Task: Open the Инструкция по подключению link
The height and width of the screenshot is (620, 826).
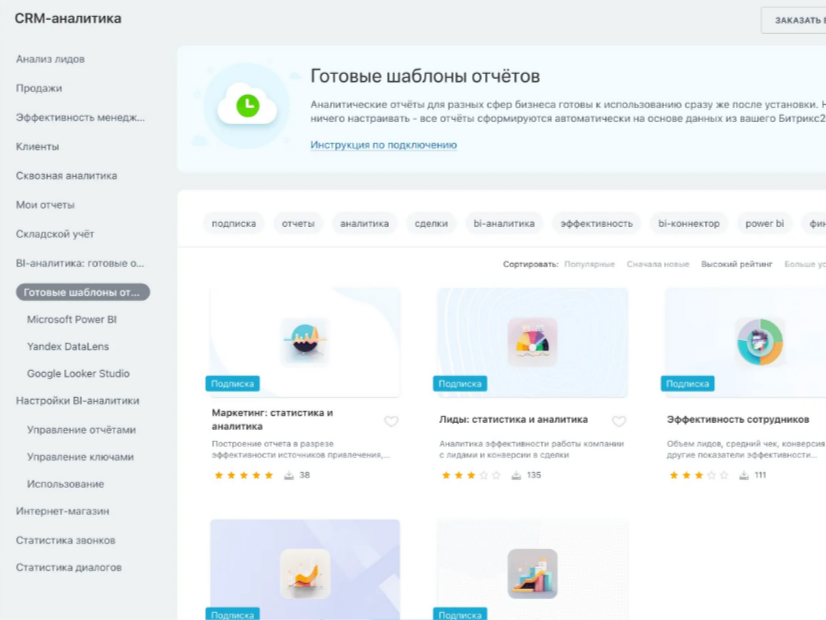Action: 384,144
